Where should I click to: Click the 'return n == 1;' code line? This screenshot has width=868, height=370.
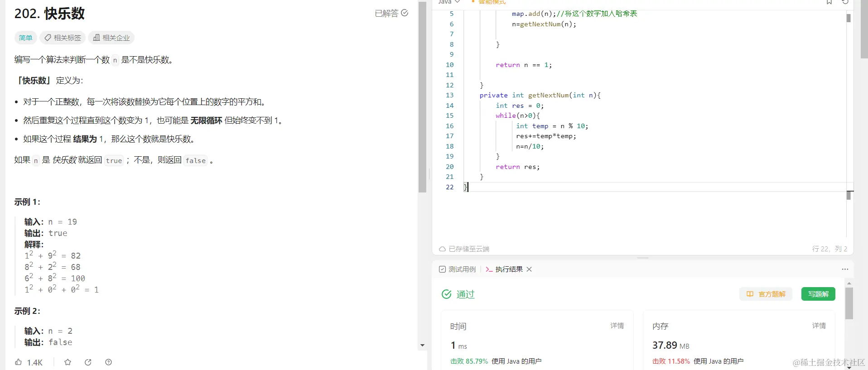[x=524, y=65]
